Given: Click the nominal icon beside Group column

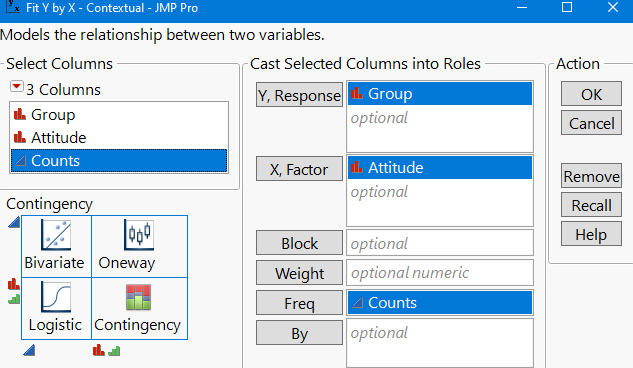Looking at the screenshot, I should (x=20, y=115).
